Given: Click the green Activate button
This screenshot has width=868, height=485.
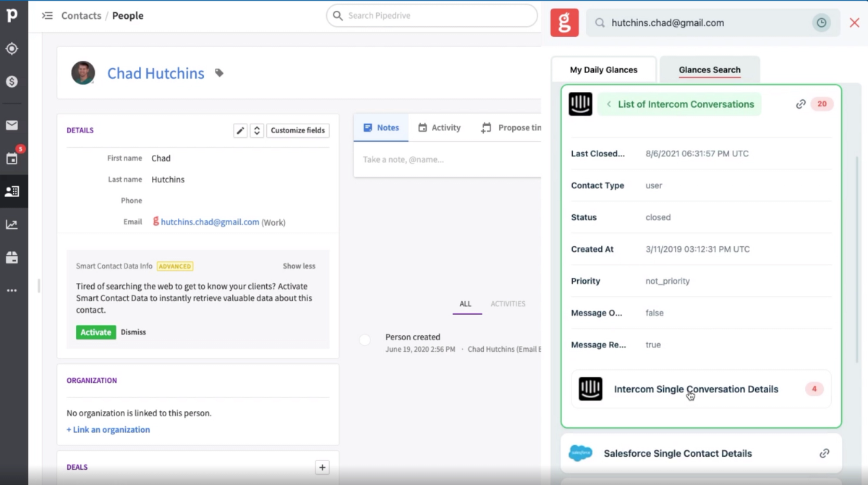Looking at the screenshot, I should pos(95,332).
